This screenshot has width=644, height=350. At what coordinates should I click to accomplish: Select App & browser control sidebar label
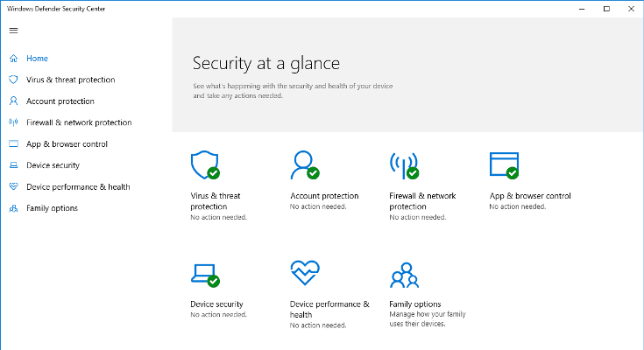coord(67,144)
